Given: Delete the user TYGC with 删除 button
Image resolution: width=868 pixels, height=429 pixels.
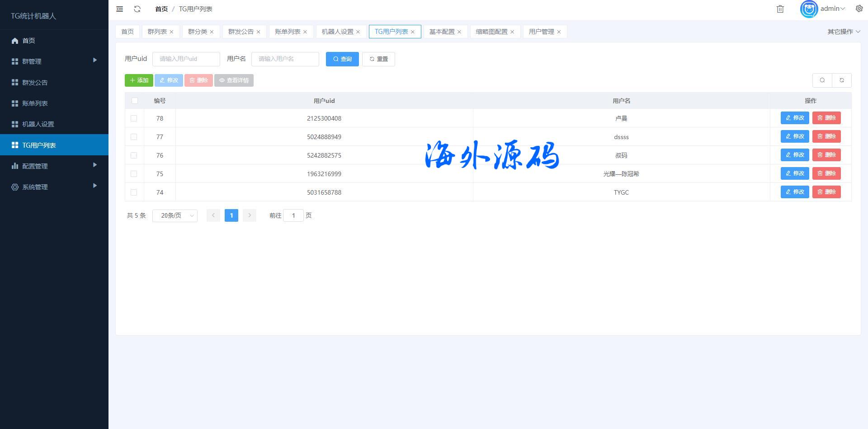Looking at the screenshot, I should (826, 192).
